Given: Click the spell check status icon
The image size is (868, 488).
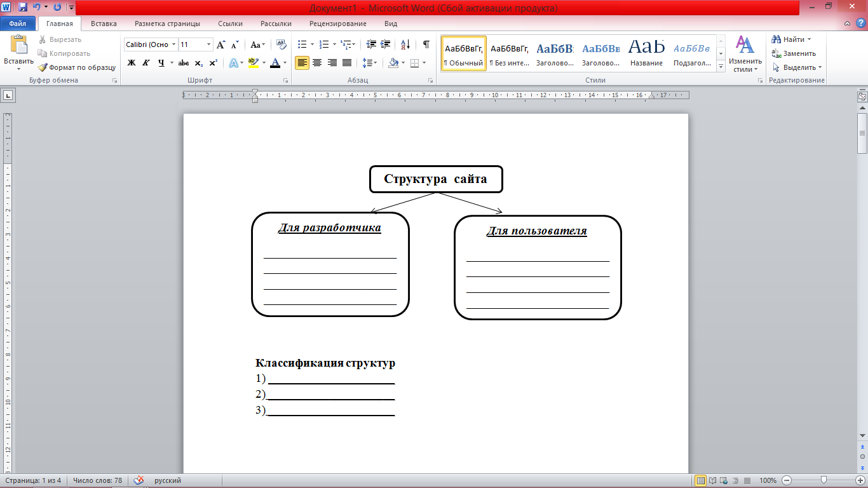Looking at the screenshot, I should click(x=139, y=480).
